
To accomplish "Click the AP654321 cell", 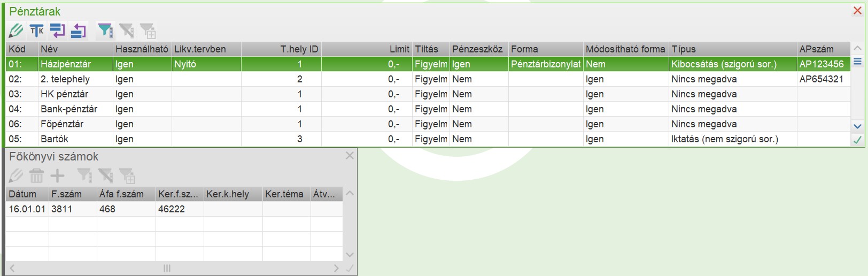I will click(x=821, y=79).
